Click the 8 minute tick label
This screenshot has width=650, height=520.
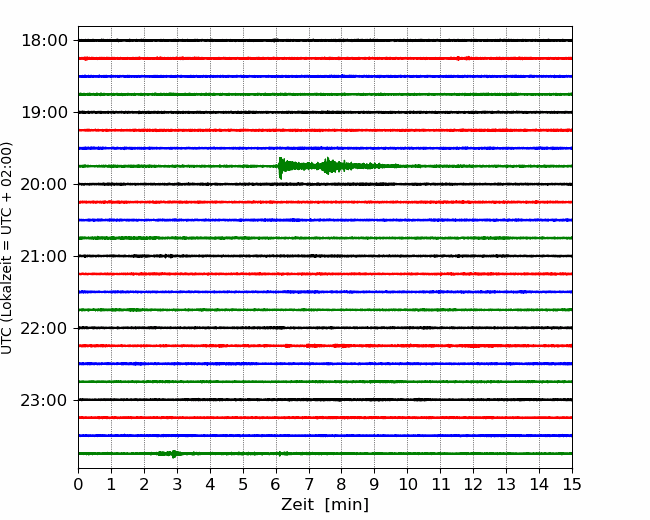coord(342,486)
